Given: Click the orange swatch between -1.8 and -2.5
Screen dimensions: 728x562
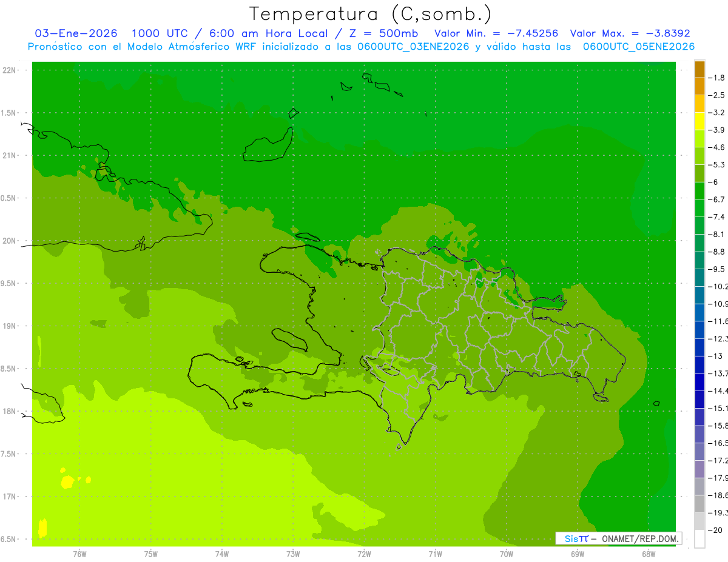Looking at the screenshot, I should tap(699, 87).
